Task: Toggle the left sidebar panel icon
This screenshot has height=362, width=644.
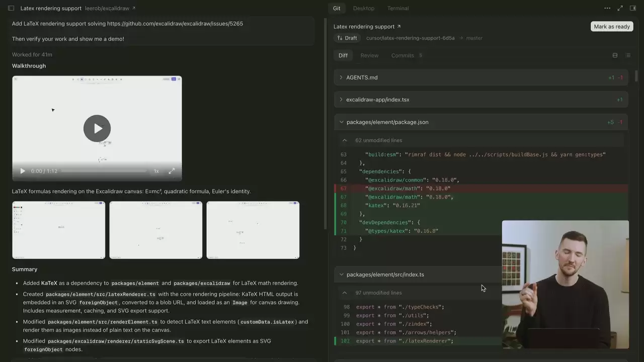Action: (11, 8)
